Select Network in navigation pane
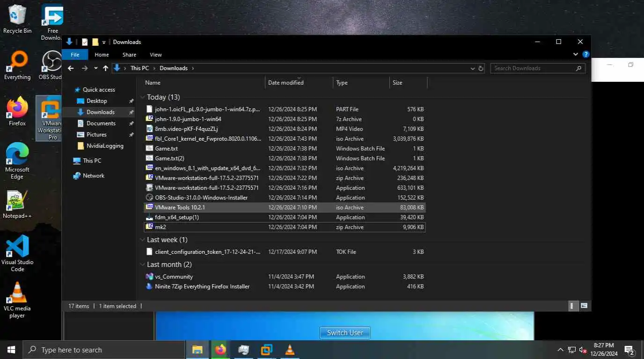Image resolution: width=644 pixels, height=359 pixels. 94,176
